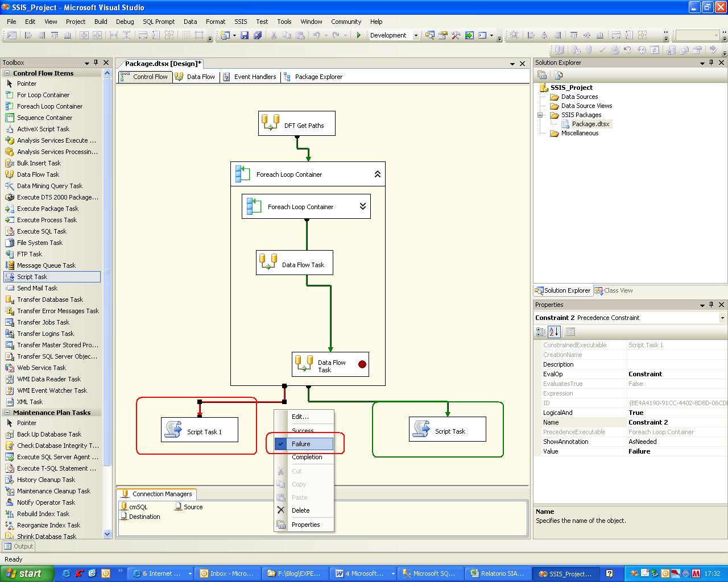Open the Relatorio SIA taskbar button

(498, 573)
